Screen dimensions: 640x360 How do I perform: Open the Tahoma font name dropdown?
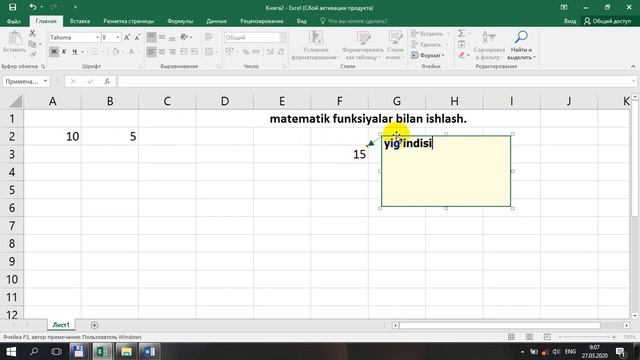98,38
